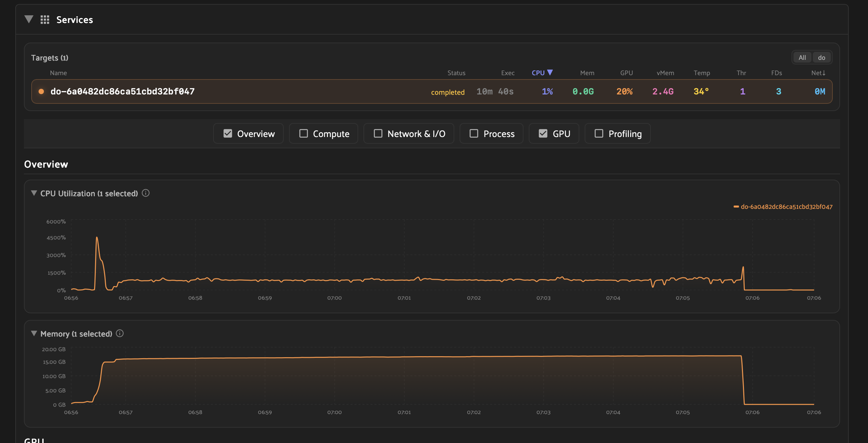This screenshot has width=868, height=443.
Task: Enable the Compute checkbox
Action: (304, 133)
